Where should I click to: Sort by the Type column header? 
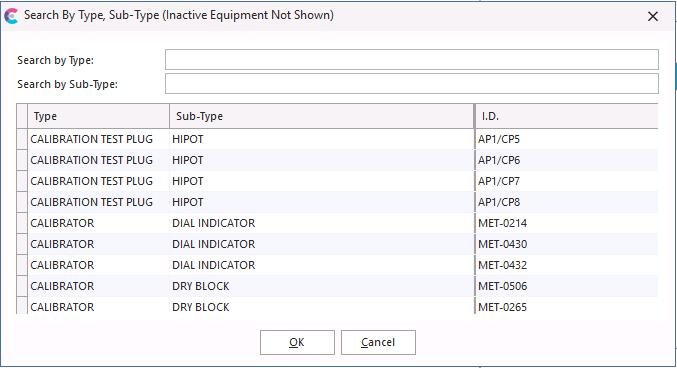pos(98,116)
